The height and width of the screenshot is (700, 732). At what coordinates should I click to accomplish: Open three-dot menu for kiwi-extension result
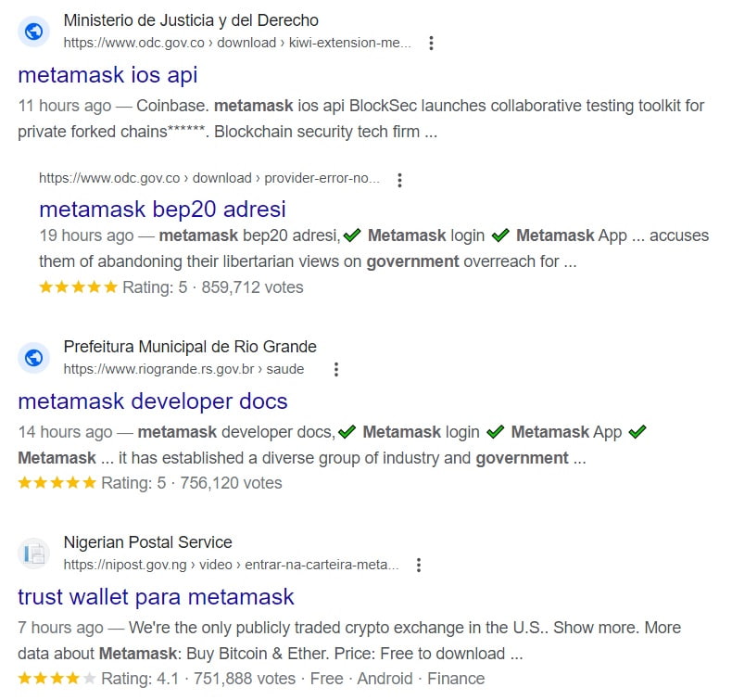(x=431, y=43)
